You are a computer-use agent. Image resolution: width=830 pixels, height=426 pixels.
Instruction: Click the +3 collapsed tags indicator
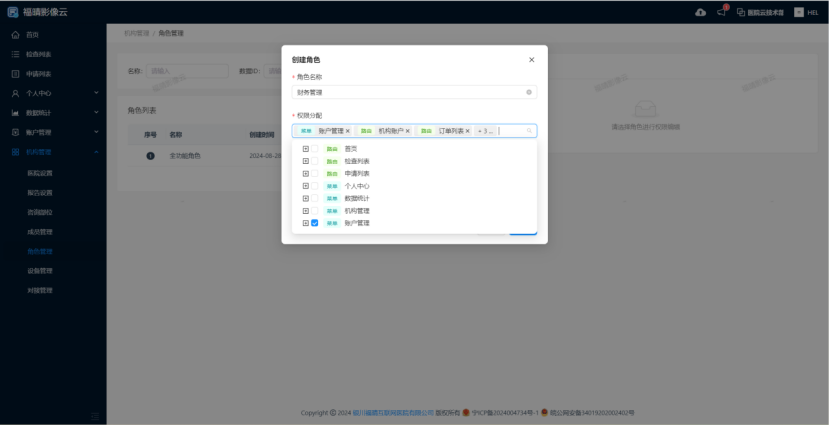[485, 131]
